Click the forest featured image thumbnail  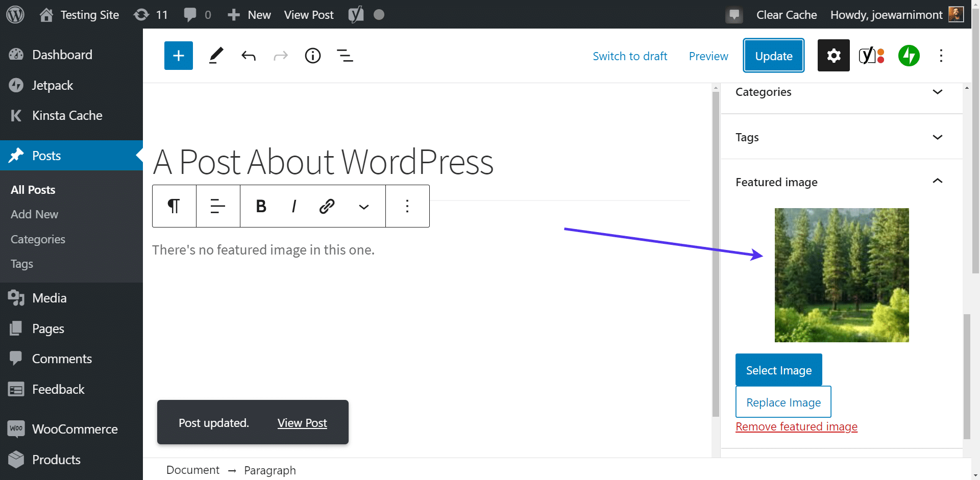point(841,275)
